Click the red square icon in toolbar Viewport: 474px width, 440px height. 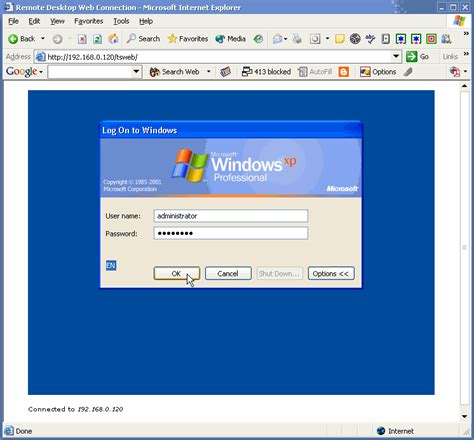(x=431, y=39)
